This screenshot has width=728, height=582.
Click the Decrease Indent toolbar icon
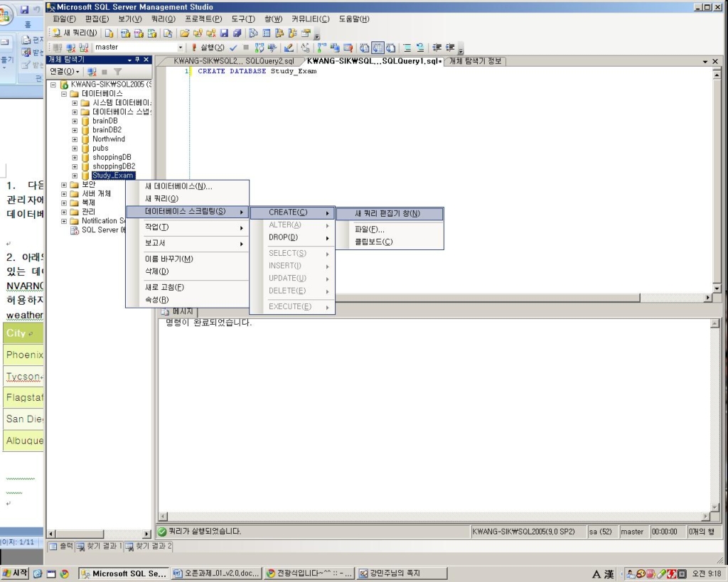pyautogui.click(x=437, y=48)
